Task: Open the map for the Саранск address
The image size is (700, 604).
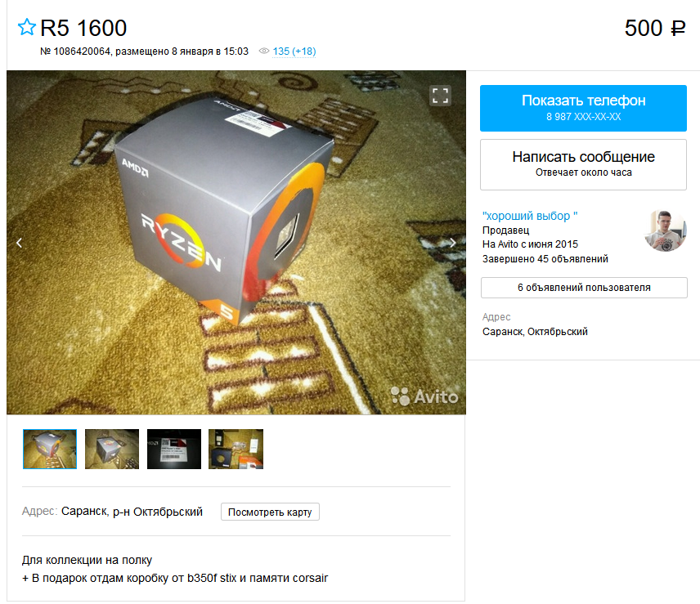Action: tap(270, 512)
